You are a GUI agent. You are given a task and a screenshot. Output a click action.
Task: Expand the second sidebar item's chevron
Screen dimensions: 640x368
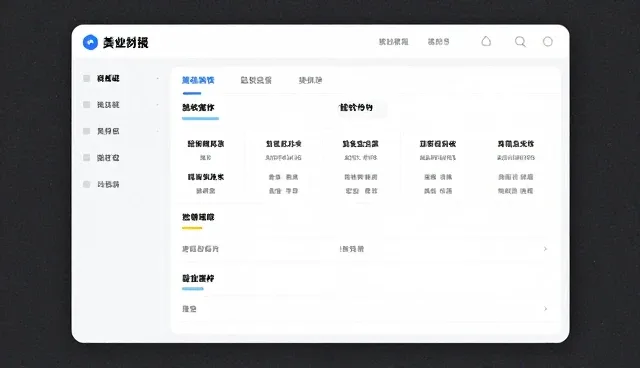[x=158, y=105]
